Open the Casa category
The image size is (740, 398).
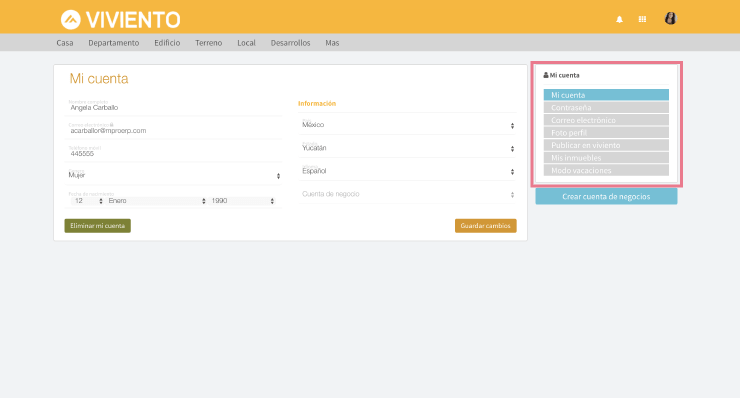tap(65, 43)
